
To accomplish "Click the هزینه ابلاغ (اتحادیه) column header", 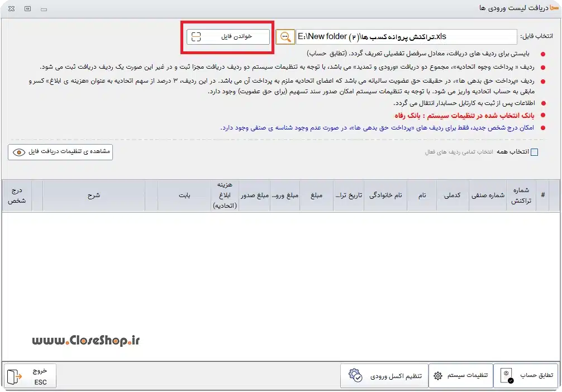I will point(225,195).
